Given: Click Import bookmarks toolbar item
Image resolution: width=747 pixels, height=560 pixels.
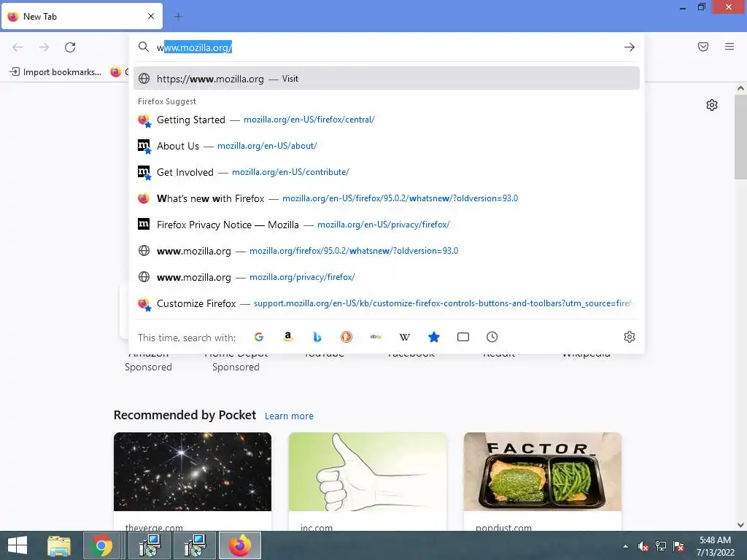Looking at the screenshot, I should (x=55, y=72).
